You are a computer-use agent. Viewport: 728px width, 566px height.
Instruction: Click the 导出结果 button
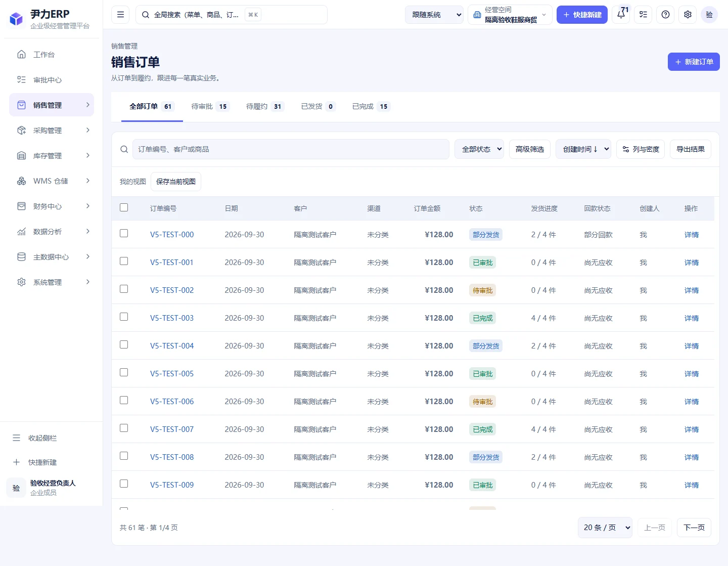pos(691,149)
